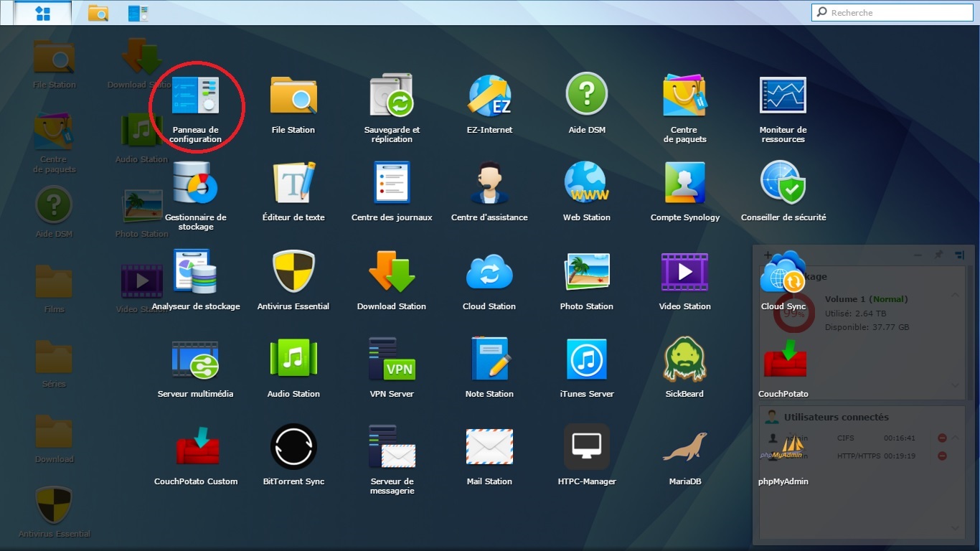Image resolution: width=980 pixels, height=551 pixels.
Task: Disconnect the CIFS user session
Action: point(942,438)
